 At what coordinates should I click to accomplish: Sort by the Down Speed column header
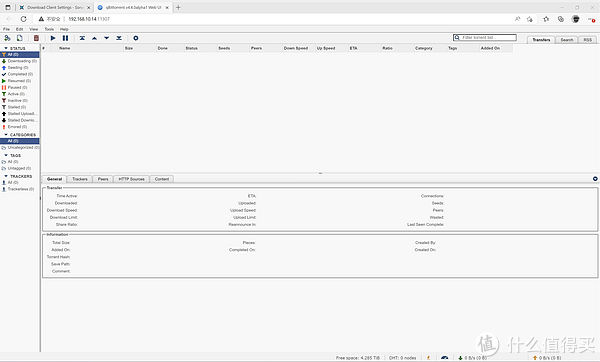coord(296,48)
